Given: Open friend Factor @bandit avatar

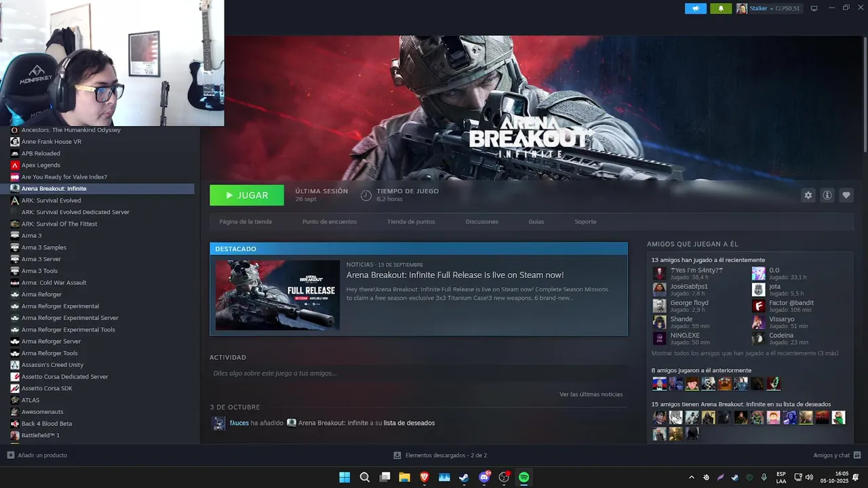Looking at the screenshot, I should tap(758, 306).
